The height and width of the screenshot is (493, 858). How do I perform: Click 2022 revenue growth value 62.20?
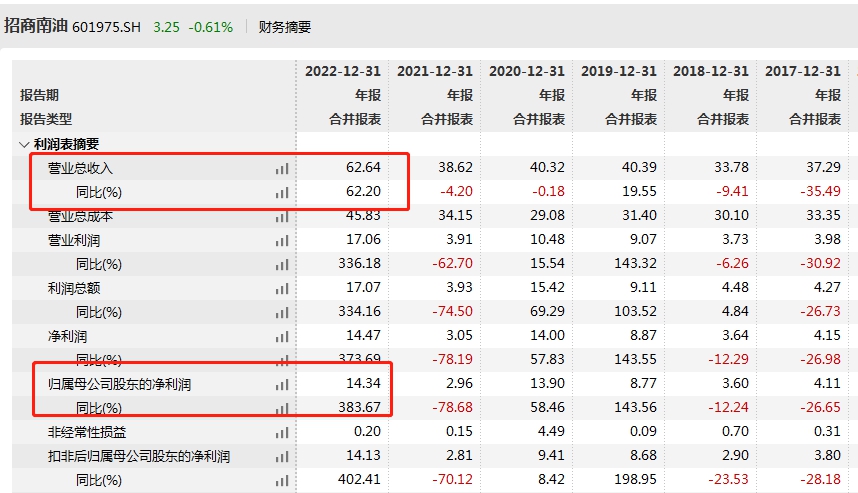363,192
